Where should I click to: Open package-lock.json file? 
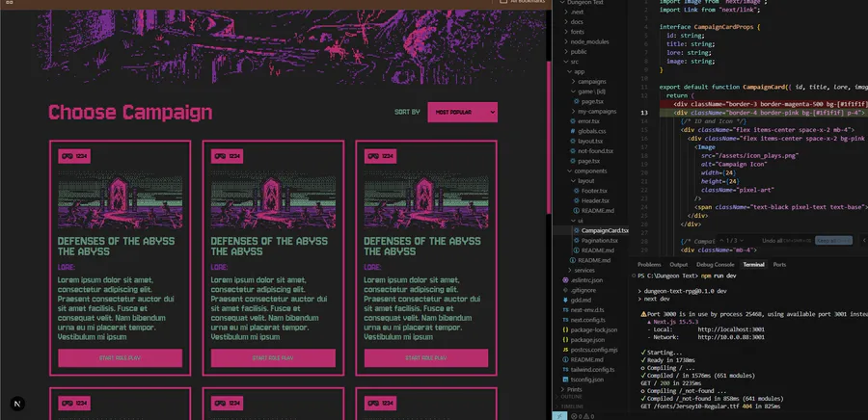pos(593,329)
